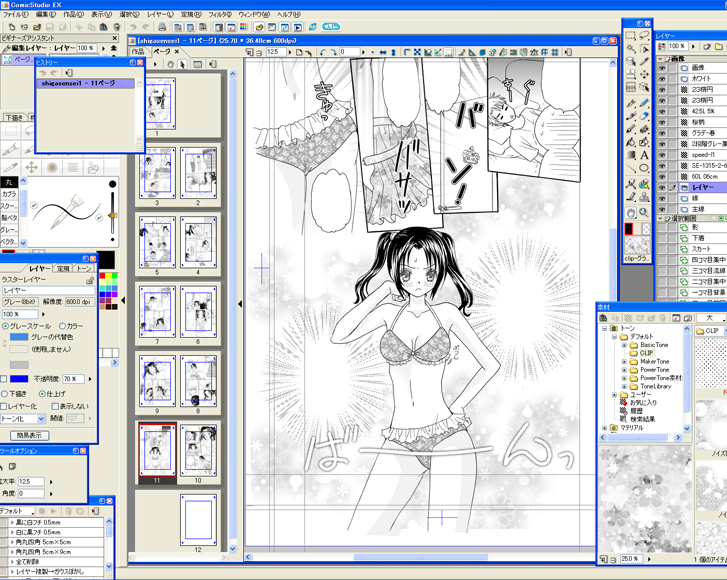
Task: Click the グレーの代替色 light blue swatch
Action: point(19,337)
